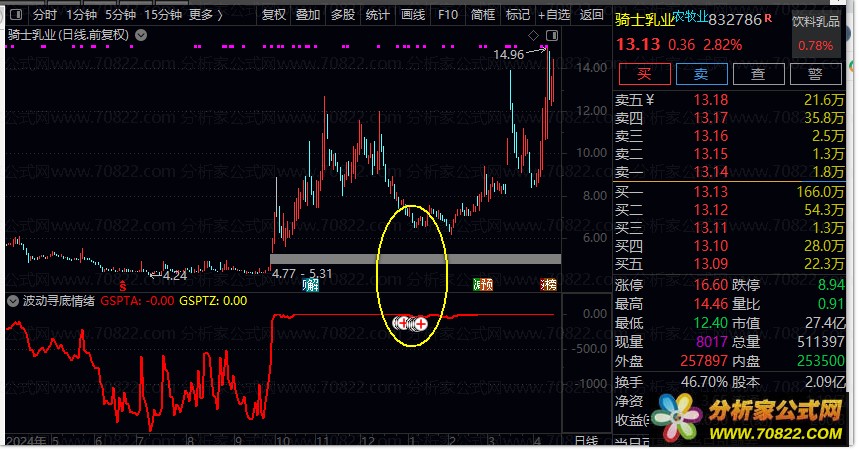Click the panel layout icon beside 分时
859x450 pixels.
coord(16,15)
